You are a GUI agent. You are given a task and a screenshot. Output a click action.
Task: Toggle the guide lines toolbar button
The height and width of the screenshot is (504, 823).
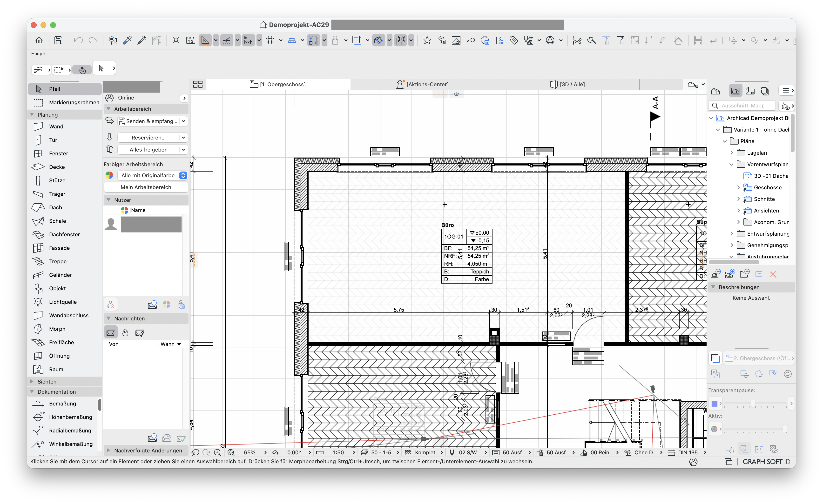tap(205, 40)
